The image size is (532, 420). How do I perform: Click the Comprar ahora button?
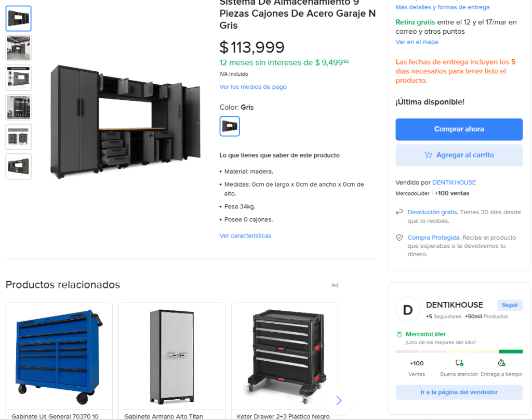(459, 129)
